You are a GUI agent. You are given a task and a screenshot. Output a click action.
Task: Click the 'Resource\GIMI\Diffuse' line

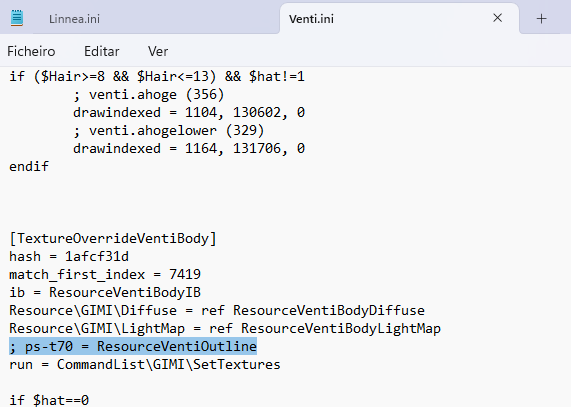coord(217,311)
